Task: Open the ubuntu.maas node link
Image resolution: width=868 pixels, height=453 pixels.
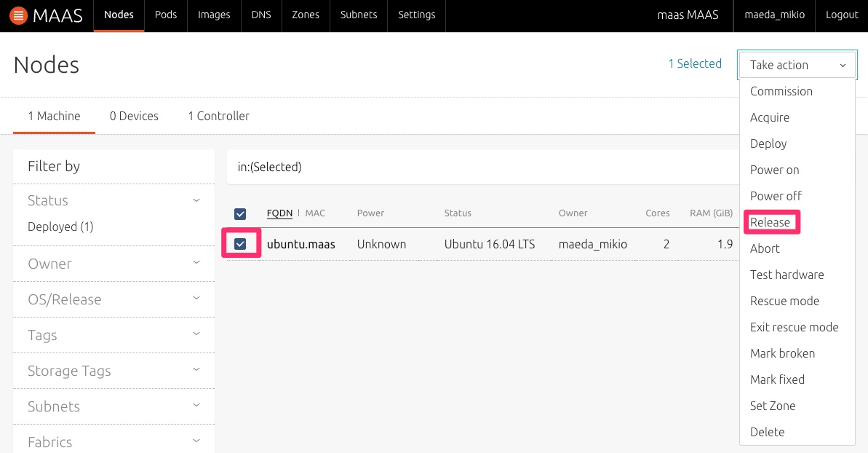Action: [301, 244]
